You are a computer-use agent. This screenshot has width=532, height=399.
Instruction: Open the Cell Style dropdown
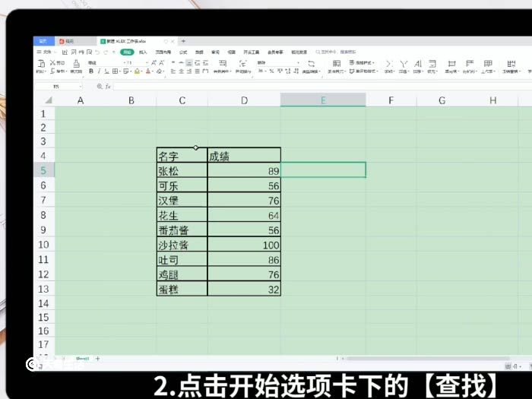pos(363,71)
